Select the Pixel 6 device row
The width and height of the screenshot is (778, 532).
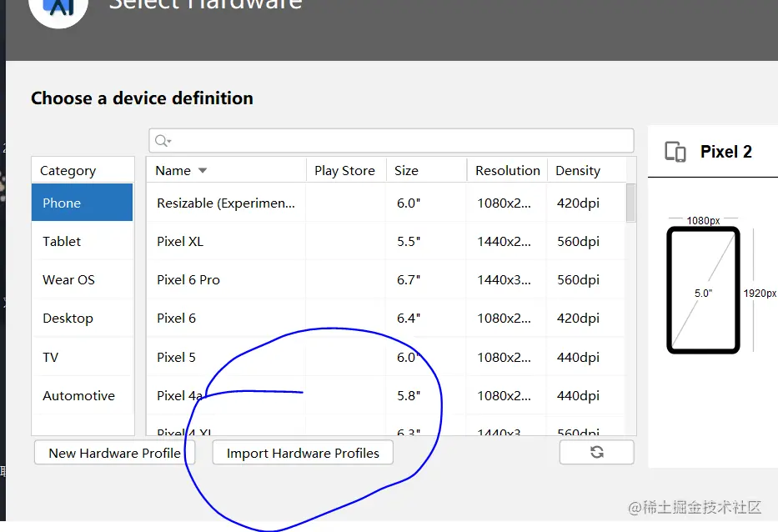pyautogui.click(x=386, y=318)
